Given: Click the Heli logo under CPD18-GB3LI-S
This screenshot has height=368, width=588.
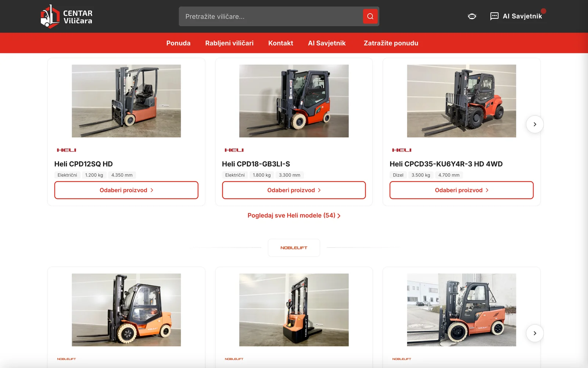Looking at the screenshot, I should 234,150.
